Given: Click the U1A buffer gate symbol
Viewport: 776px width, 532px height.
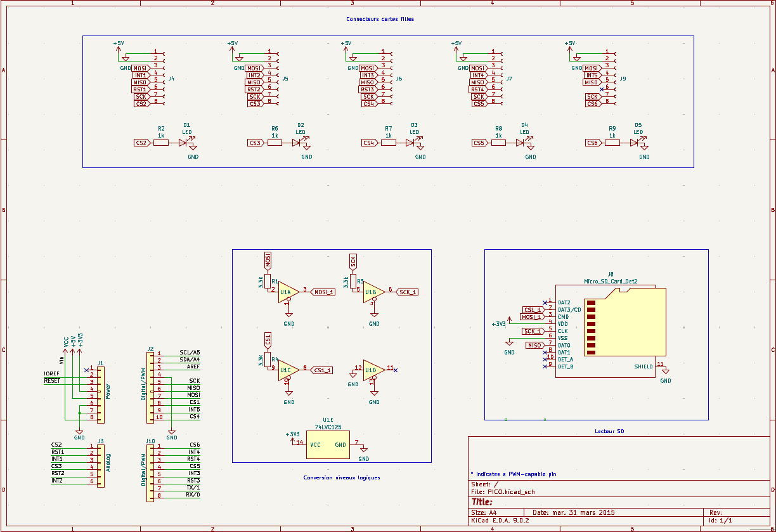Looking at the screenshot, I should [287, 292].
